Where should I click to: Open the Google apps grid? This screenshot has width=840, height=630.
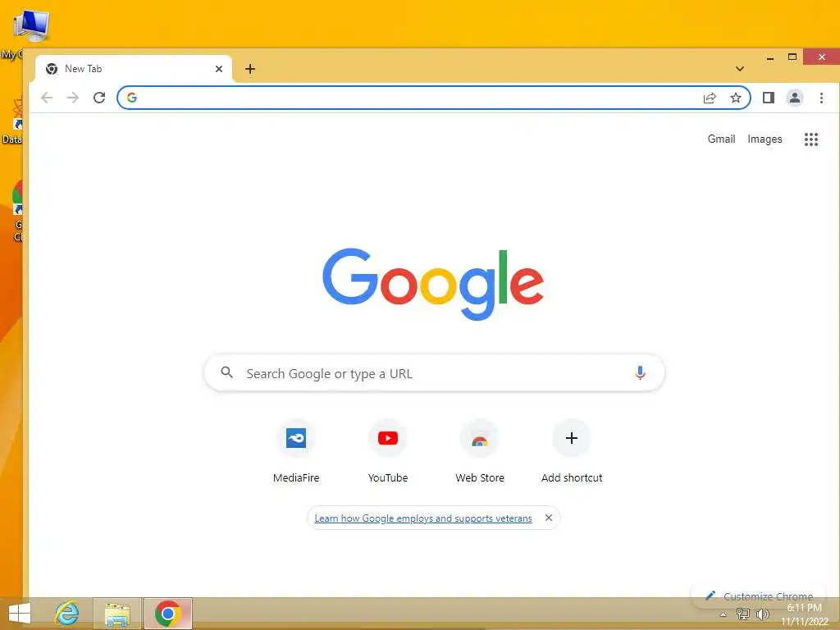811,139
